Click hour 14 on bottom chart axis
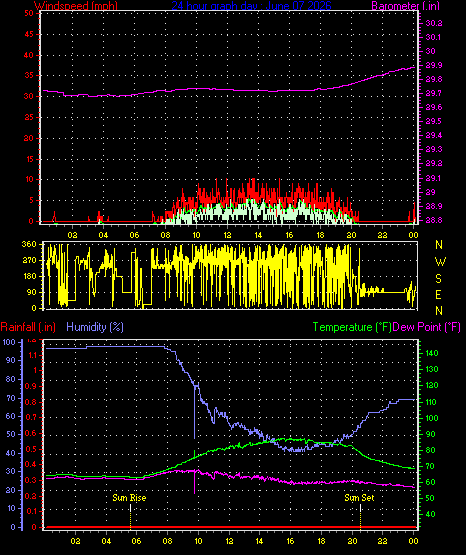Viewport: 466px width, 555px height. click(259, 541)
